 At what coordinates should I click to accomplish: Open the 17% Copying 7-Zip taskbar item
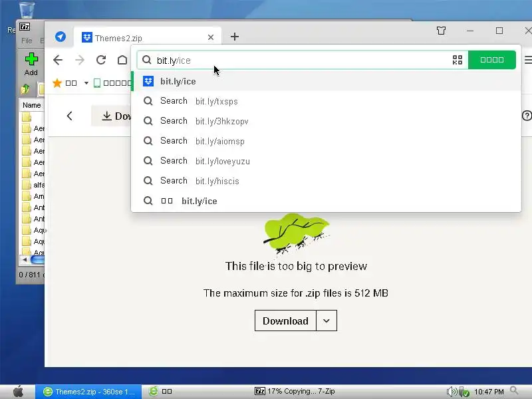pyautogui.click(x=295, y=392)
